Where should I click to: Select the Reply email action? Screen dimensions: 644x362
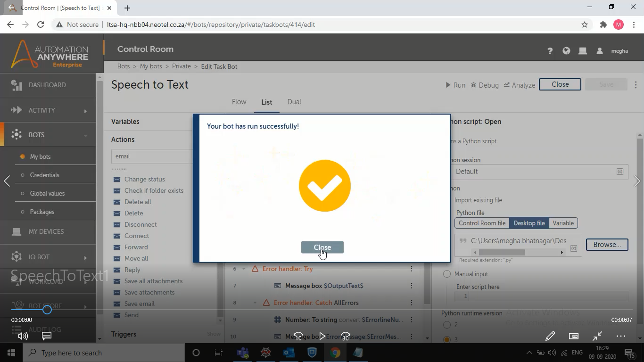132,270
